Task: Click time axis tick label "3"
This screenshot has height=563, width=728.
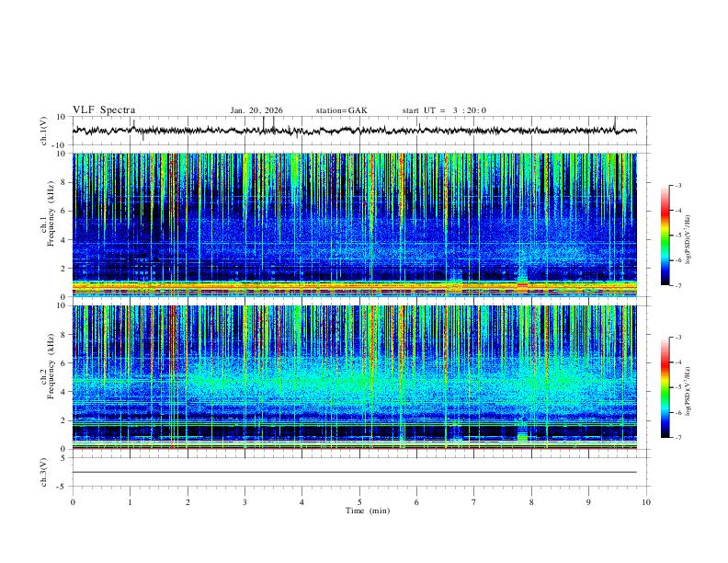Action: pos(245,502)
